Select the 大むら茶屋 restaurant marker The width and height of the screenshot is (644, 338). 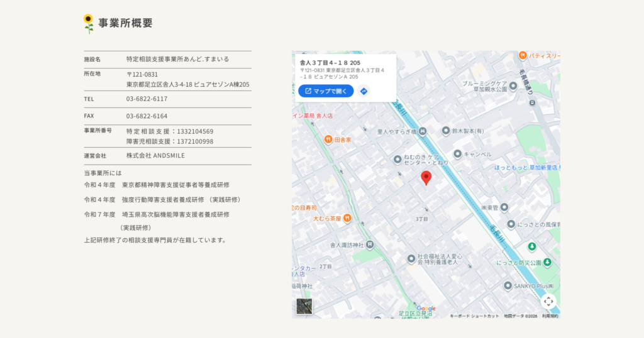(x=347, y=218)
